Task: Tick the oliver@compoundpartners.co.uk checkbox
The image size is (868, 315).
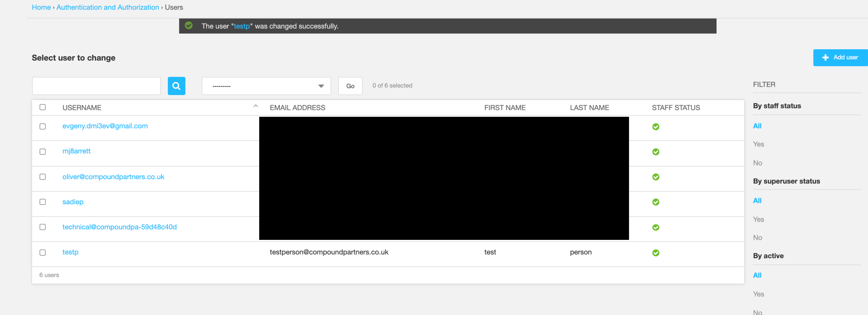Action: pyautogui.click(x=42, y=177)
